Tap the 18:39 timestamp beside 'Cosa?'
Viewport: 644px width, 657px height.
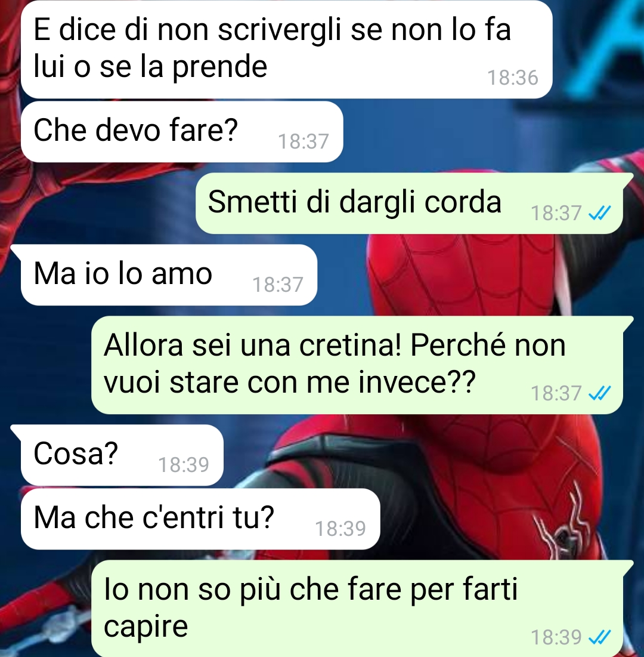point(184,465)
